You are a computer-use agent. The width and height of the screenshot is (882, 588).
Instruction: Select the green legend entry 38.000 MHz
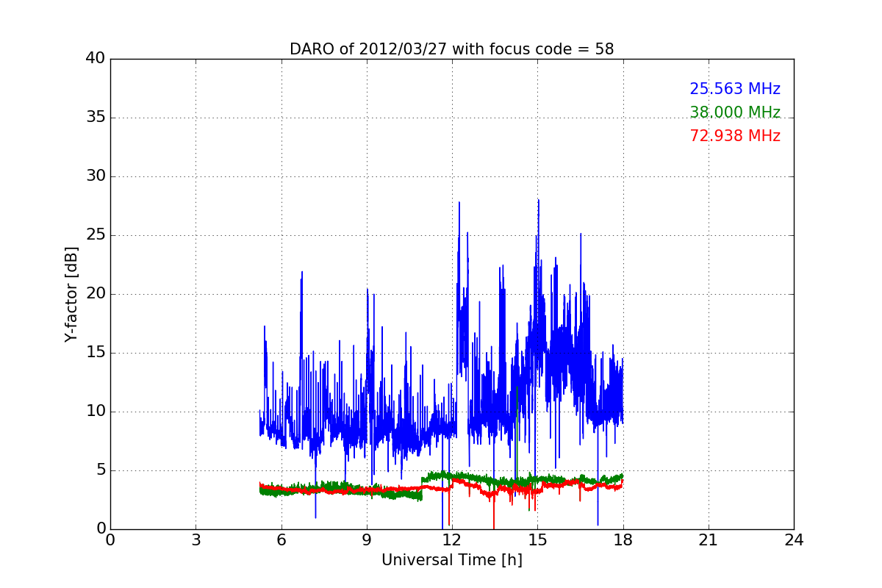[735, 112]
